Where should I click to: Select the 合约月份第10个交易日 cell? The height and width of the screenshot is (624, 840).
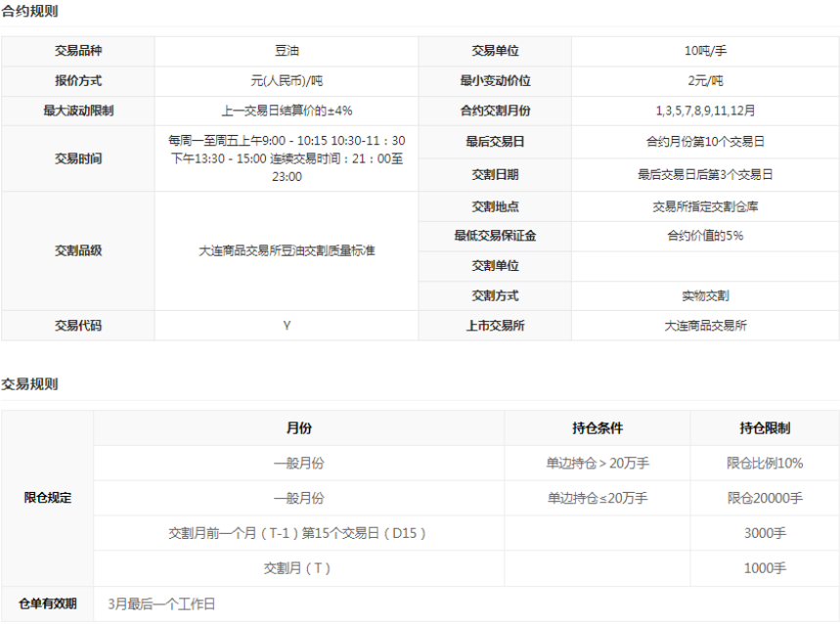[704, 142]
